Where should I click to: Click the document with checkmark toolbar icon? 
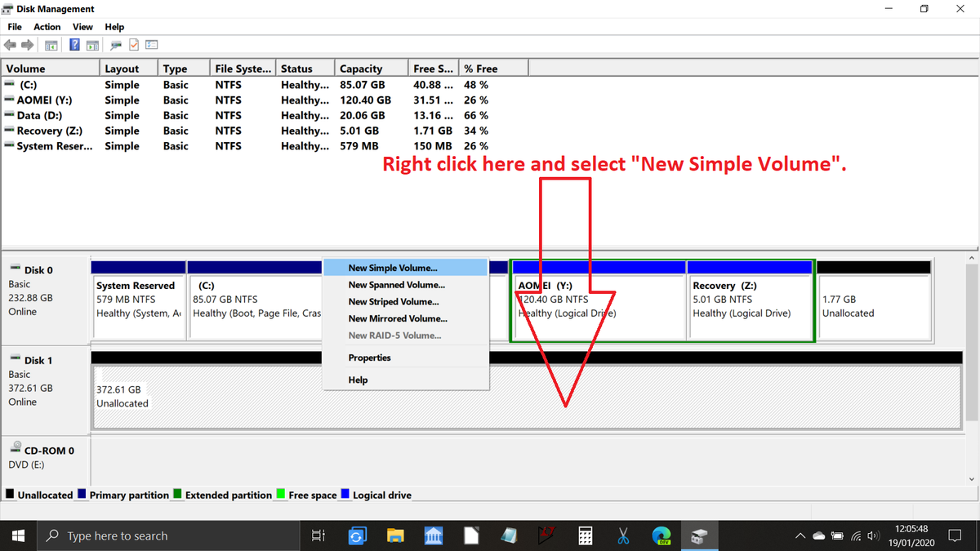tap(134, 46)
